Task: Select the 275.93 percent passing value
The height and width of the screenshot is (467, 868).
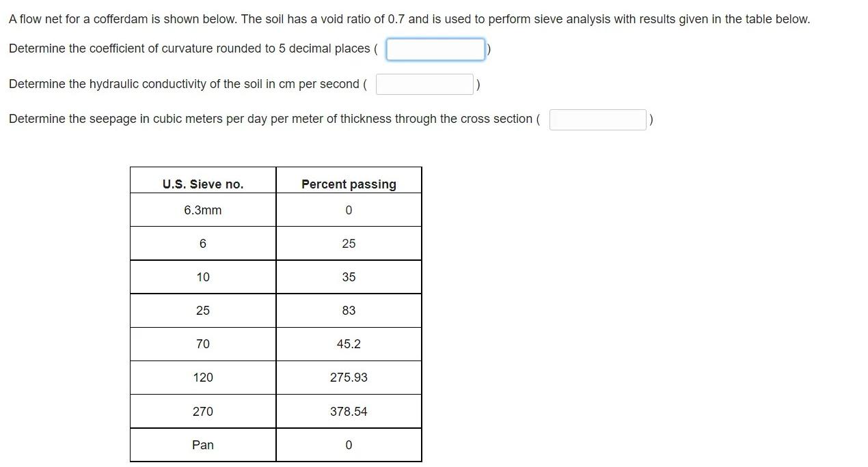Action: [349, 377]
